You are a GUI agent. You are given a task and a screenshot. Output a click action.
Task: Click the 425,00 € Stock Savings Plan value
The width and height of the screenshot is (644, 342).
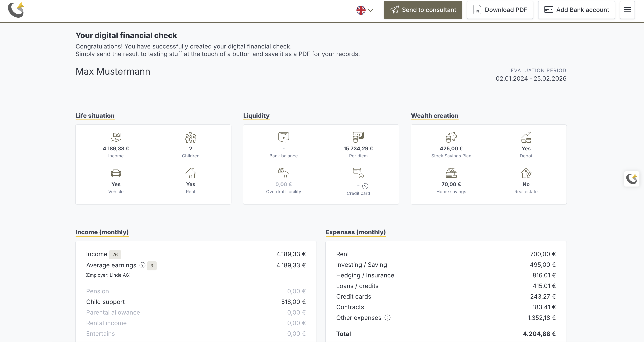(451, 148)
